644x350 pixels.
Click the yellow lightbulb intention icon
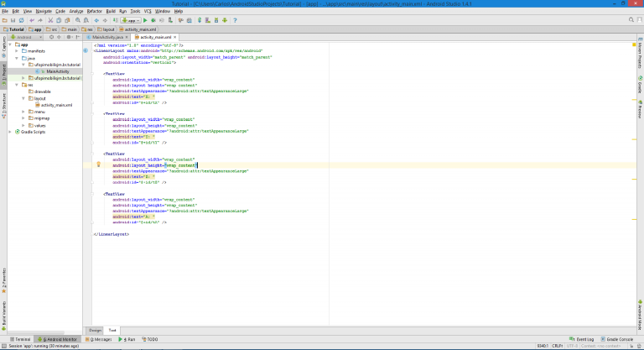click(99, 165)
